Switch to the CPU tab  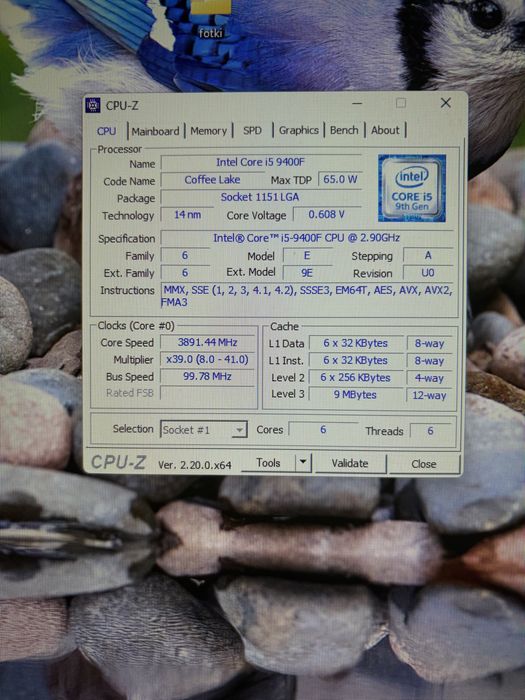click(x=106, y=131)
